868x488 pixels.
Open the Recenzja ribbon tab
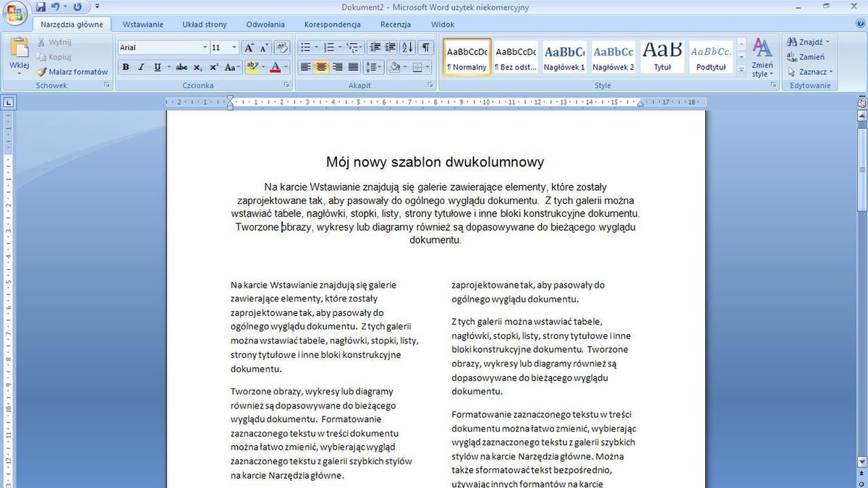395,23
